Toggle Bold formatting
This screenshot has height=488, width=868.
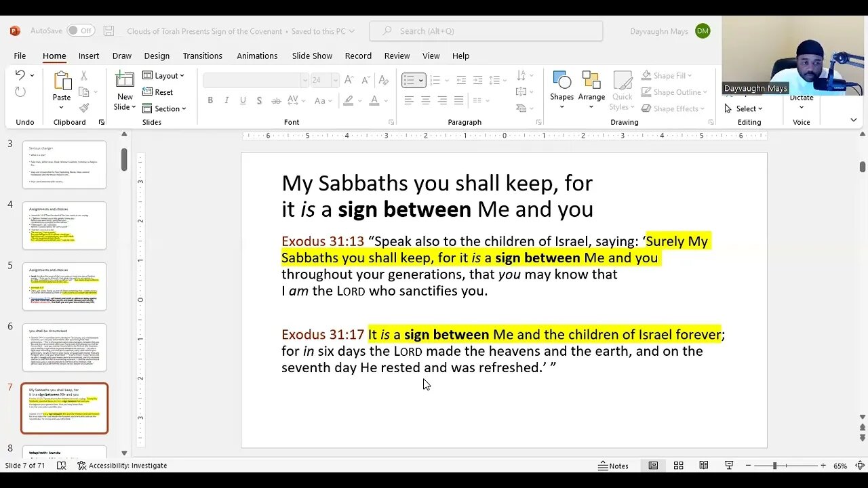coord(210,100)
